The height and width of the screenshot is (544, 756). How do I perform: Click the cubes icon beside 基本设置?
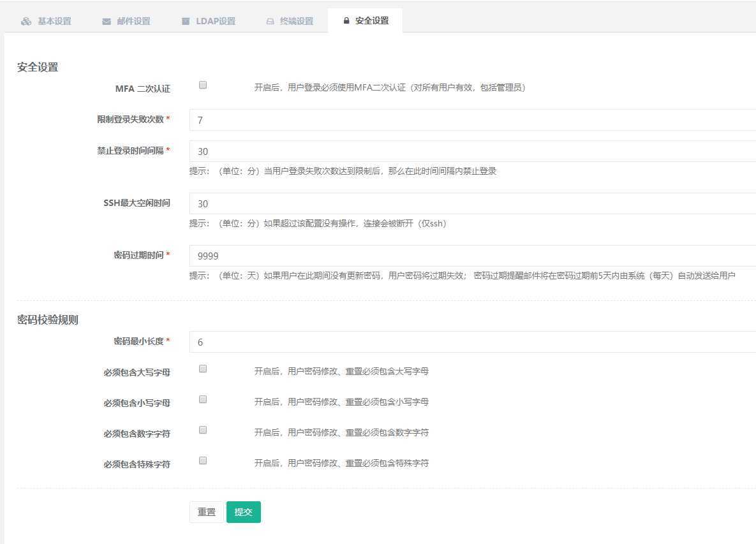coord(27,21)
